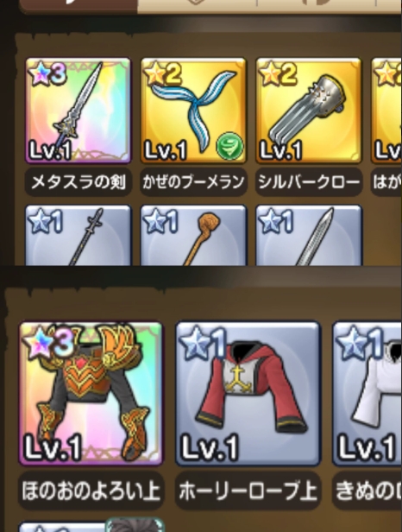
Task: Select the ホーリーローブ上 red robe icon
Action: tap(248, 393)
